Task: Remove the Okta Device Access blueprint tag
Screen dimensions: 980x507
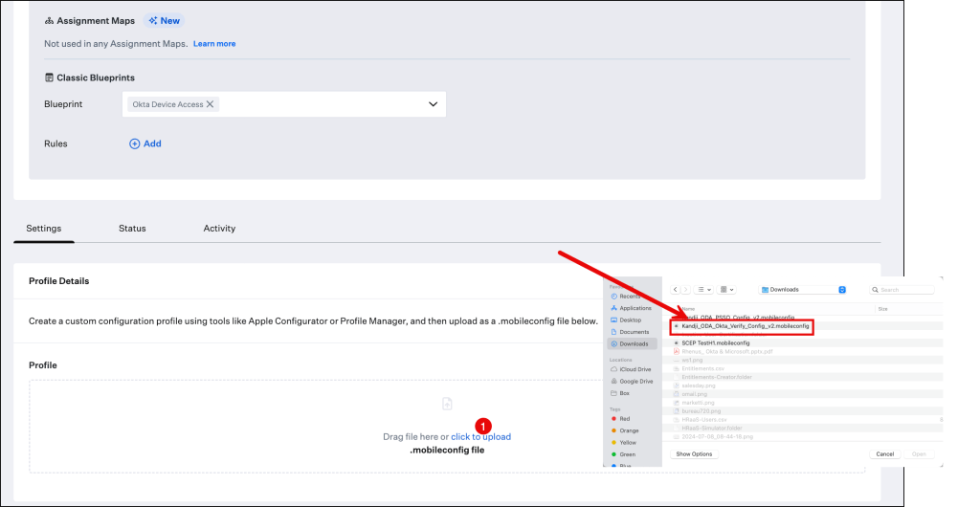Action: pos(211,104)
